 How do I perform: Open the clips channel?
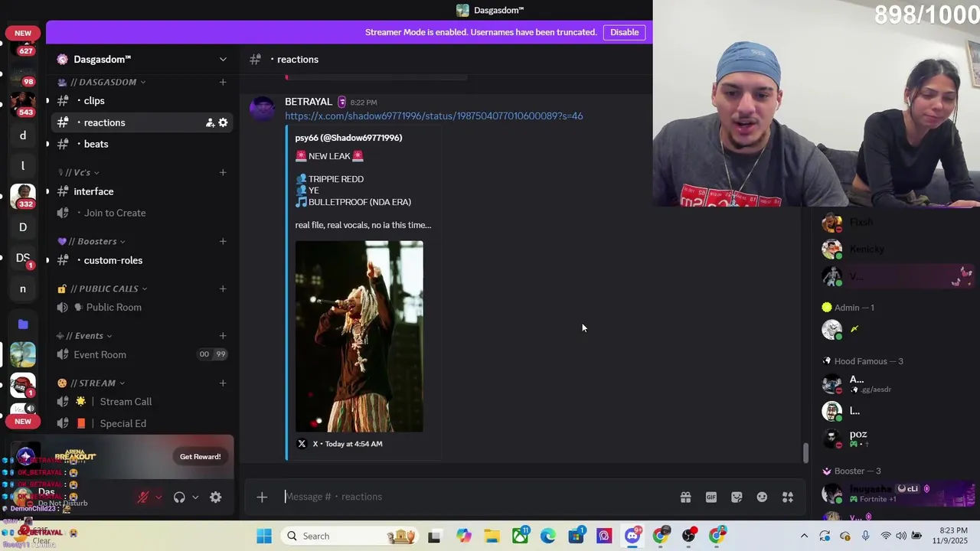tap(142, 100)
